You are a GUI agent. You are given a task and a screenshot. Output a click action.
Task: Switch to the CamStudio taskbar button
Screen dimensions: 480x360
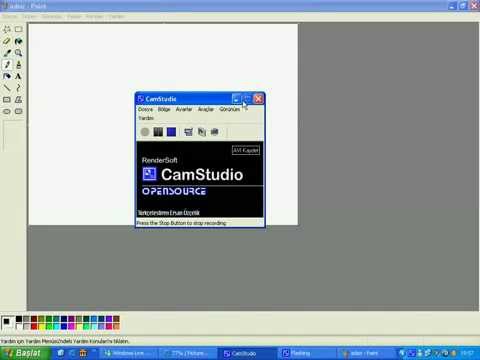(x=247, y=354)
